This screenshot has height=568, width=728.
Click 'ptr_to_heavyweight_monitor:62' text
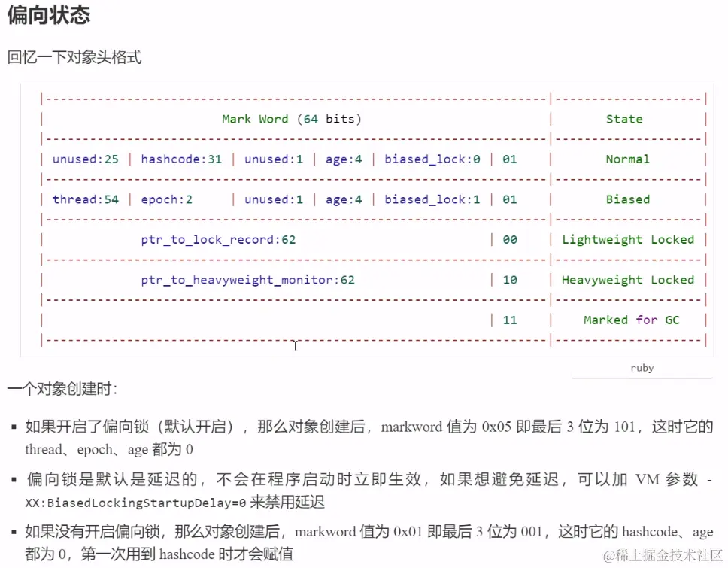(248, 280)
